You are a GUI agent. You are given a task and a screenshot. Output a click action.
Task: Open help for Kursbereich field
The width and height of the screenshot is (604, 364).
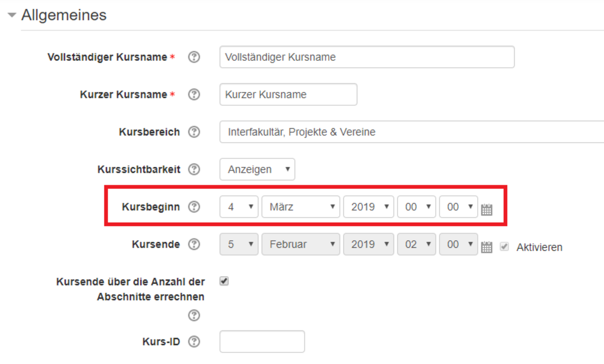click(194, 132)
